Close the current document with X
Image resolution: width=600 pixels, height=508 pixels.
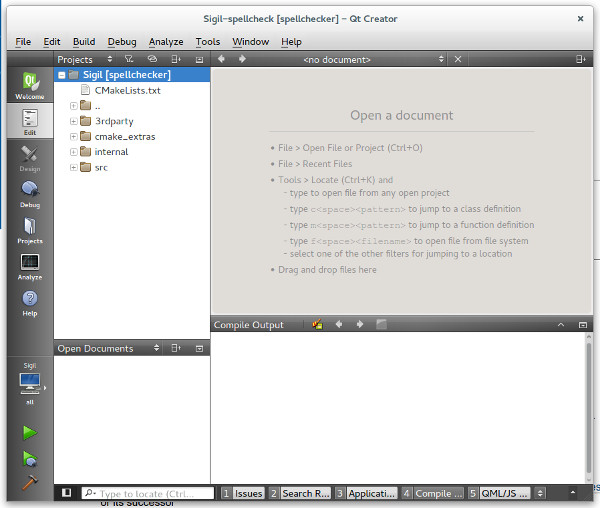pos(458,59)
